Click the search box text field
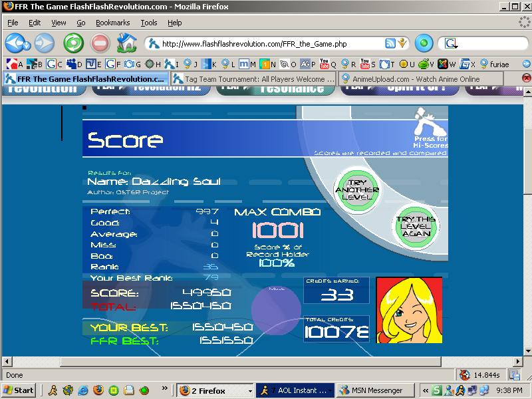The height and width of the screenshot is (399, 532). click(492, 43)
